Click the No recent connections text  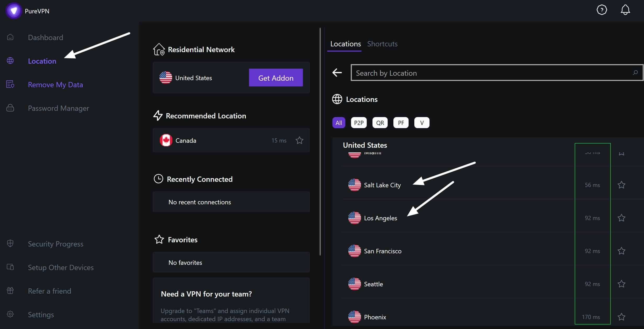pos(200,202)
